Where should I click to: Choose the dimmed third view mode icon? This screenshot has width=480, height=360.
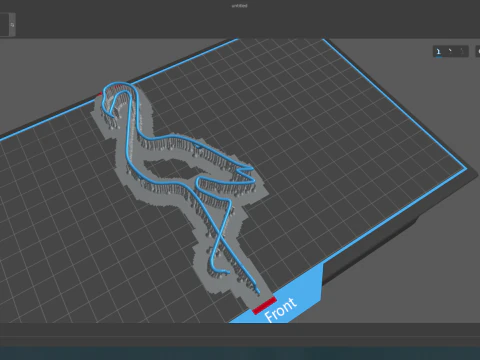pos(462,51)
